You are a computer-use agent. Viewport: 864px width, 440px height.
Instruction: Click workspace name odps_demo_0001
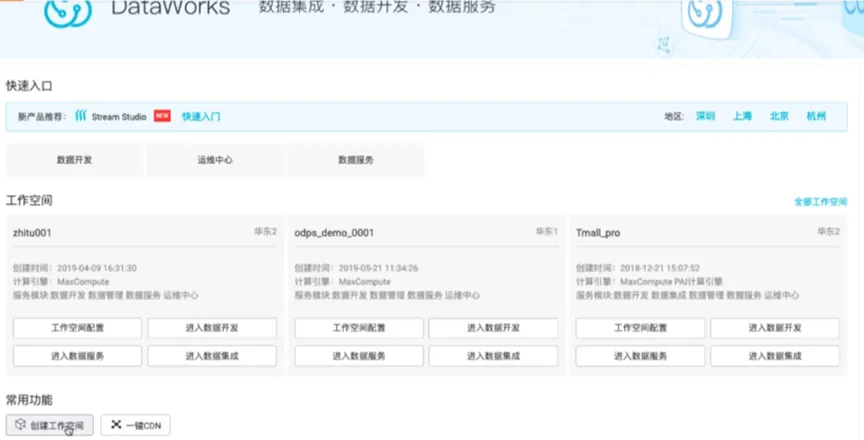pyautogui.click(x=334, y=232)
